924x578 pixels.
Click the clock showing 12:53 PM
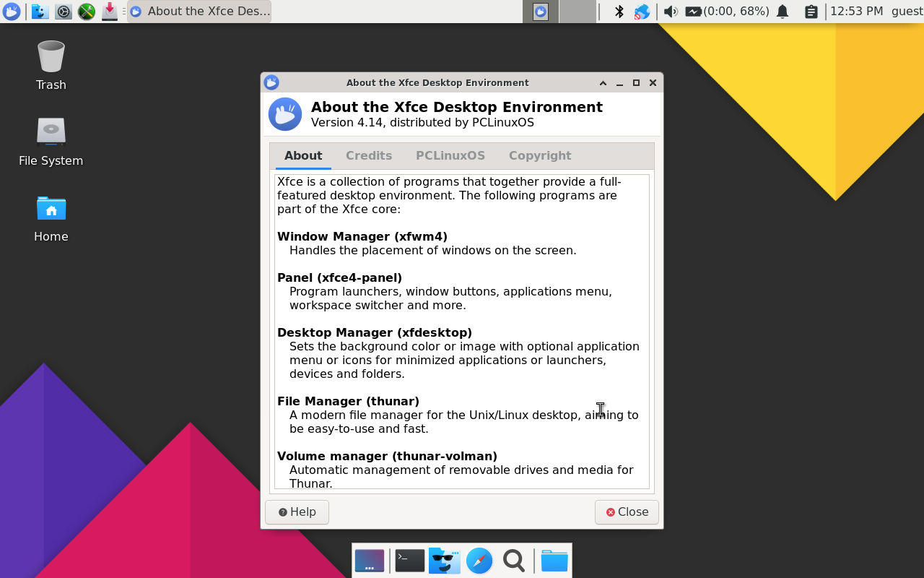pos(856,12)
